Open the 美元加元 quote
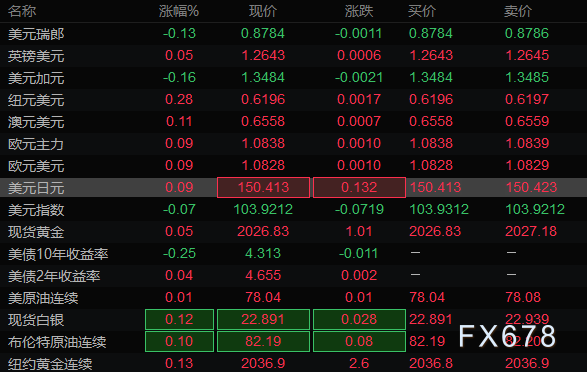 pos(294,78)
